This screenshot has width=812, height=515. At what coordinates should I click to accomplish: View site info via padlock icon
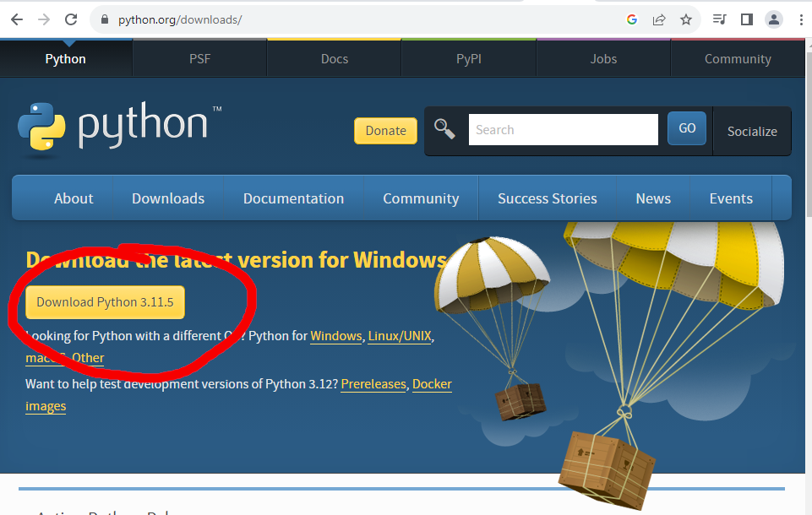click(105, 19)
